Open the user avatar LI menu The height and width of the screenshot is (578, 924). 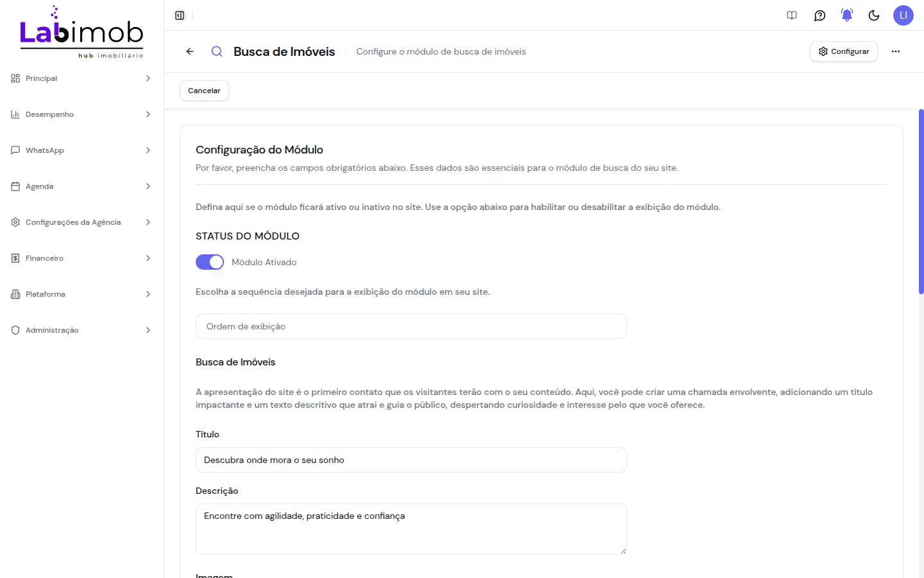[903, 15]
